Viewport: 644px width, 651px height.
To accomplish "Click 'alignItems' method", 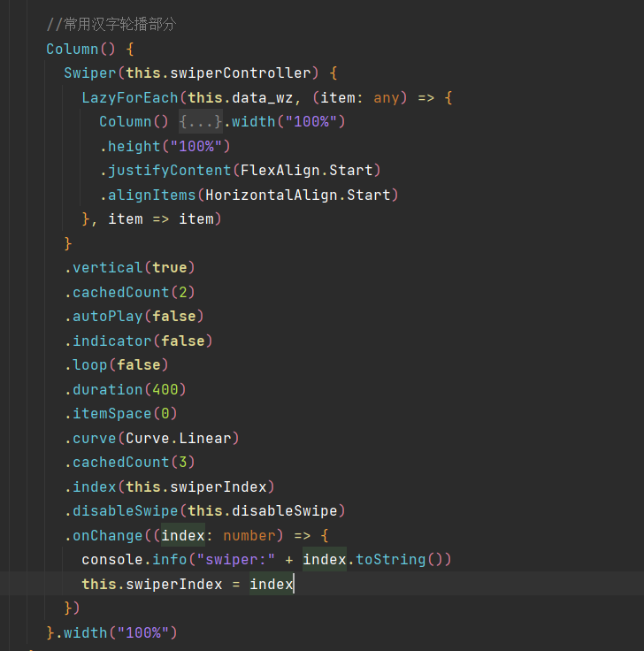I will [151, 195].
